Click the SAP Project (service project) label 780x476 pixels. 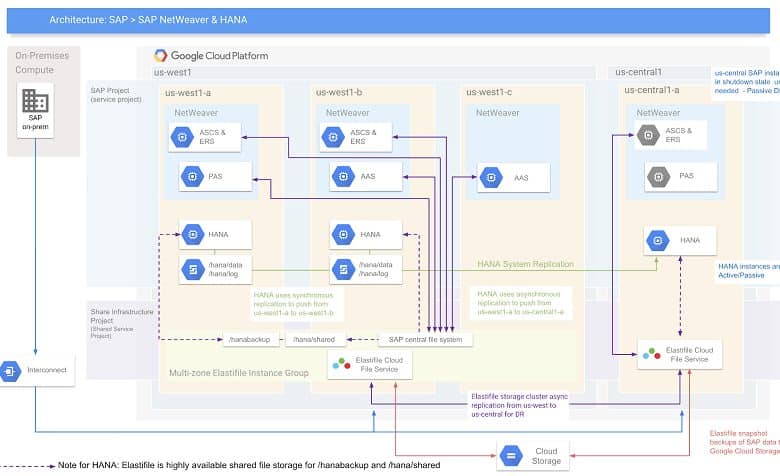coord(116,95)
